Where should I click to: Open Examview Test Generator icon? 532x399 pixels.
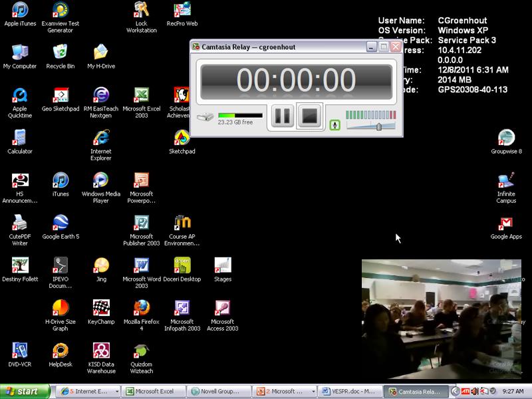tap(60, 17)
